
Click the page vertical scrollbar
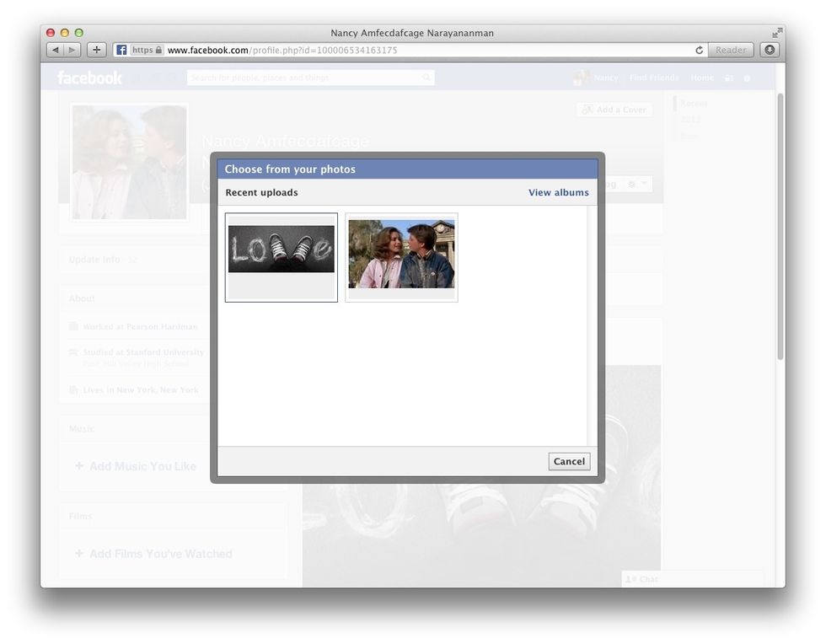780,227
